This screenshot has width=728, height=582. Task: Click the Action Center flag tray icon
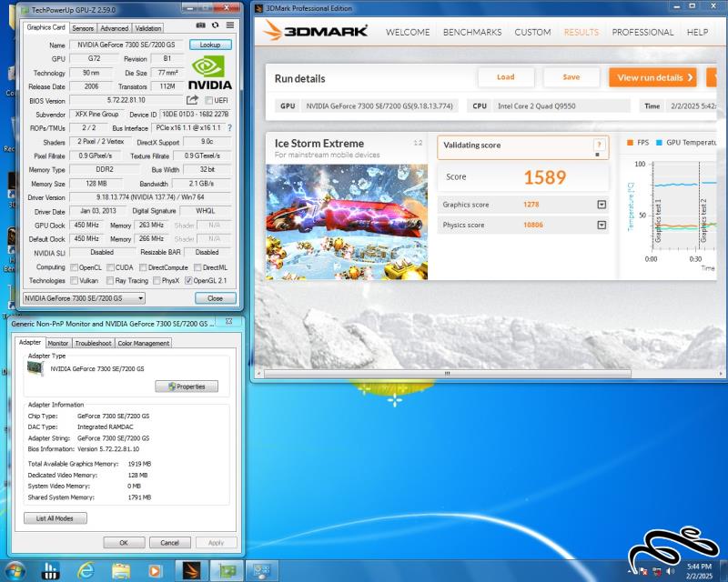pos(643,571)
